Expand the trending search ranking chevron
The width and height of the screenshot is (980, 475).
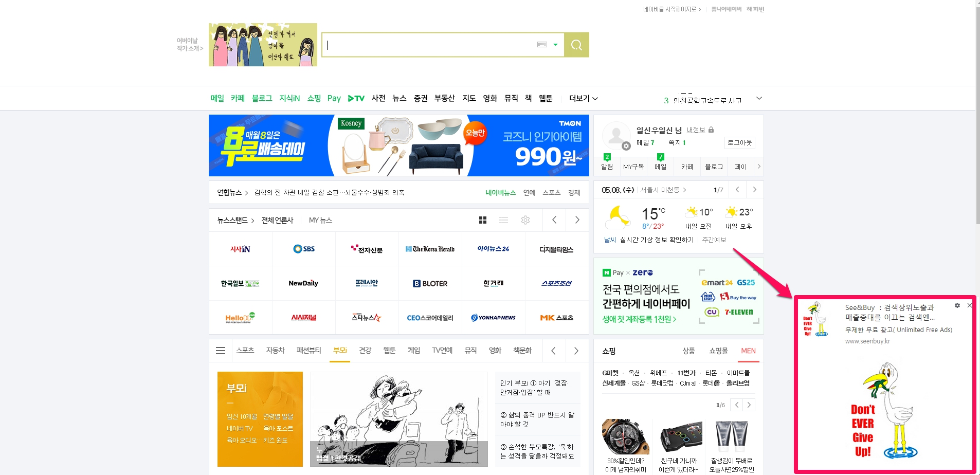point(759,98)
